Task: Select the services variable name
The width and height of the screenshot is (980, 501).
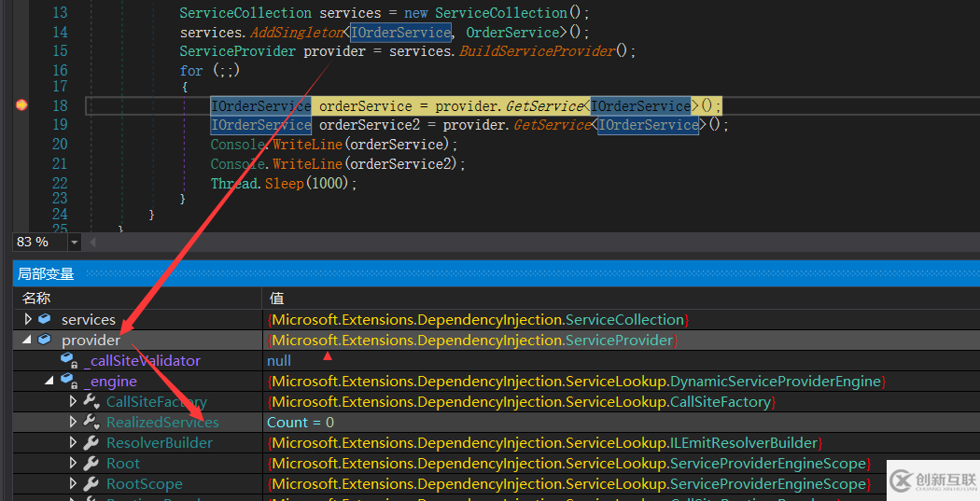Action: pyautogui.click(x=88, y=320)
